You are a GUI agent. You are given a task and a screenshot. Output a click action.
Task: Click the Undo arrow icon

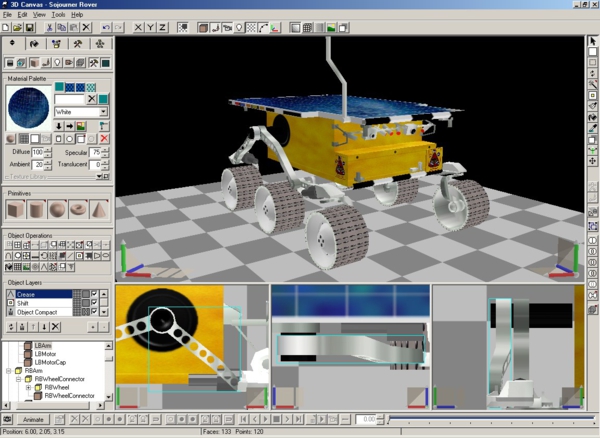(x=104, y=28)
